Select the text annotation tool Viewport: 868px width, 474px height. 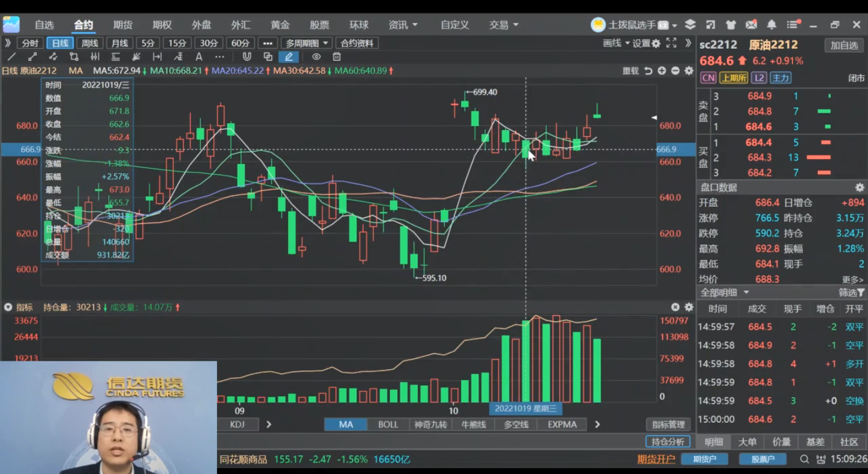click(199, 57)
